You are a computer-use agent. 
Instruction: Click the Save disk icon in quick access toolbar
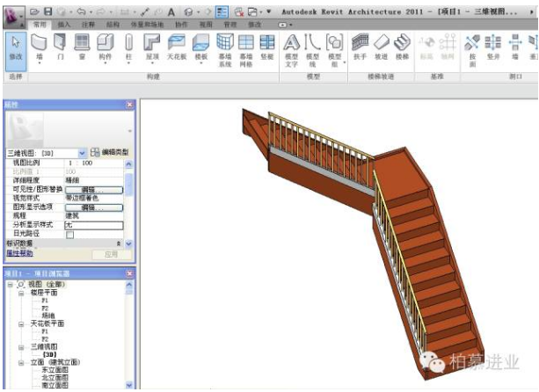point(48,12)
